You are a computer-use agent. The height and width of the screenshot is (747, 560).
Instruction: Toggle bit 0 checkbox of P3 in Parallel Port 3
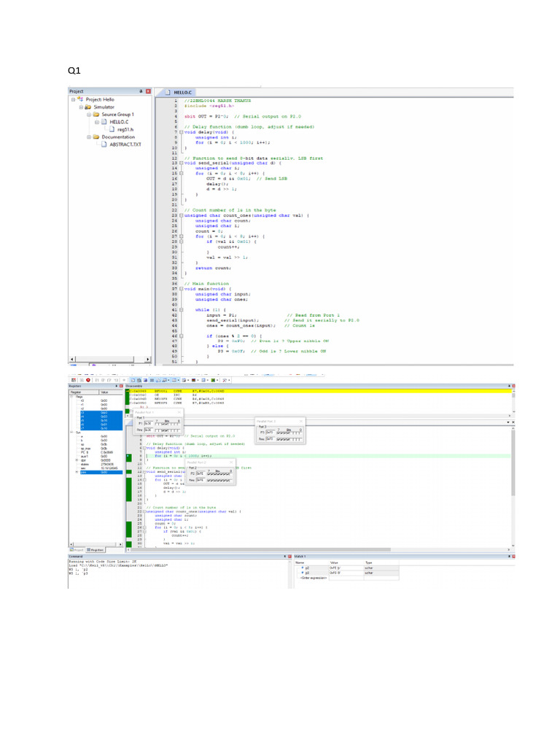tap(300, 433)
